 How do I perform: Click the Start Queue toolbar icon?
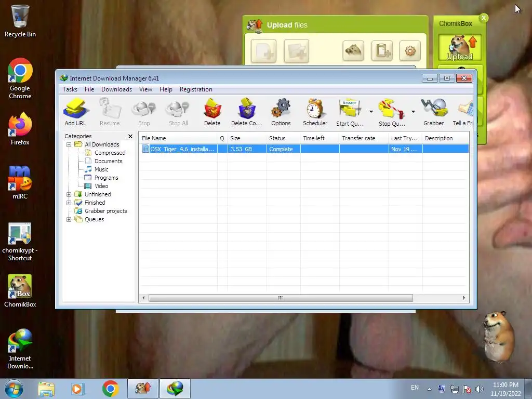pyautogui.click(x=350, y=112)
